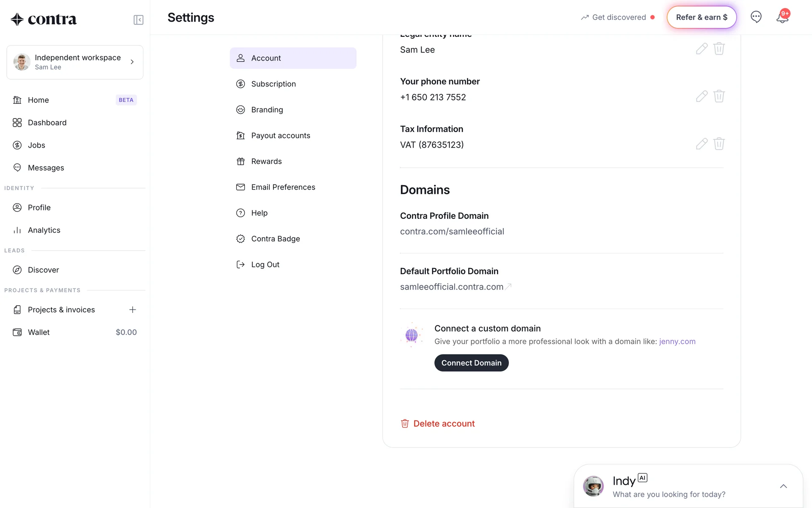Open the chat messages bubble icon
The height and width of the screenshot is (508, 812).
[x=756, y=17]
